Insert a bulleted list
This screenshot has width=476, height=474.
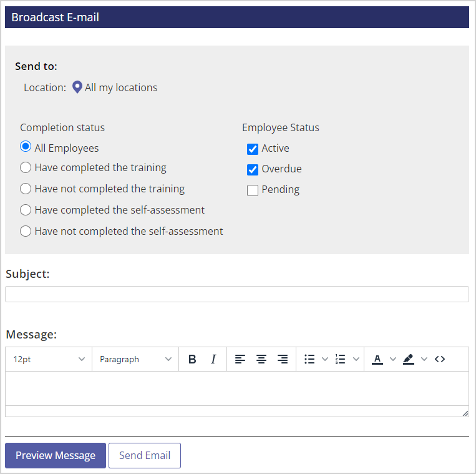(x=309, y=359)
